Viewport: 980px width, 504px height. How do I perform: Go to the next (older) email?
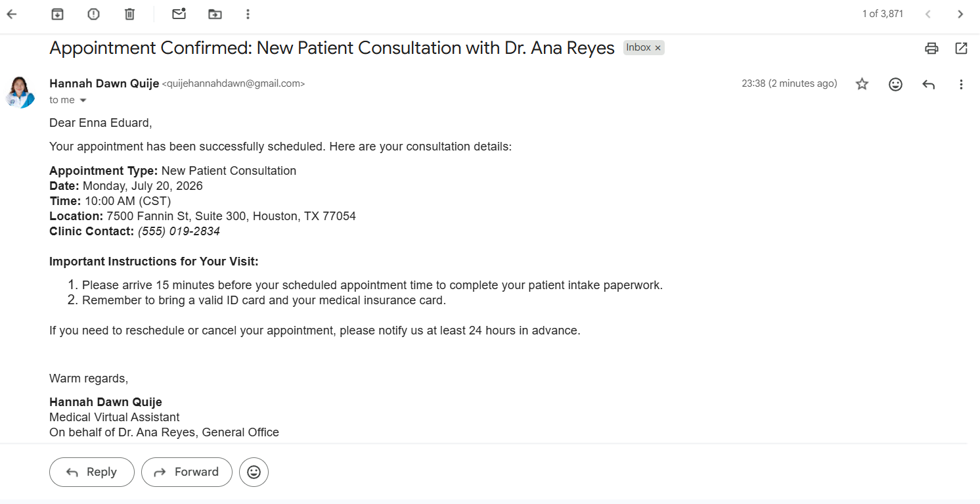tap(960, 14)
